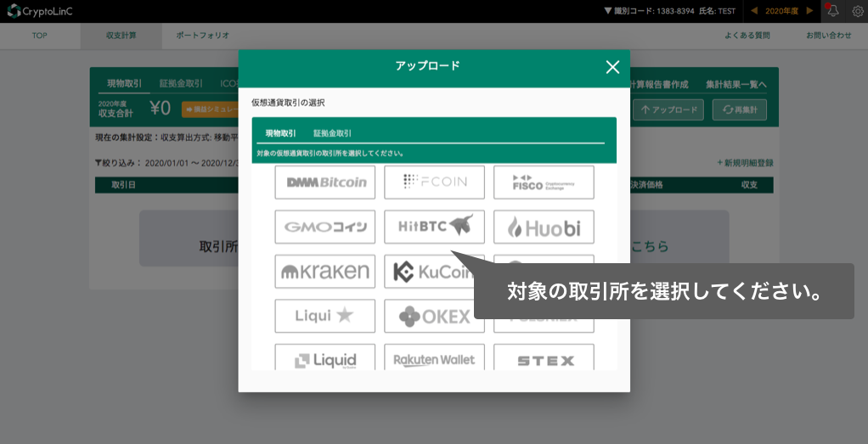Open the settings gear icon
The image size is (868, 444).
[x=858, y=11]
